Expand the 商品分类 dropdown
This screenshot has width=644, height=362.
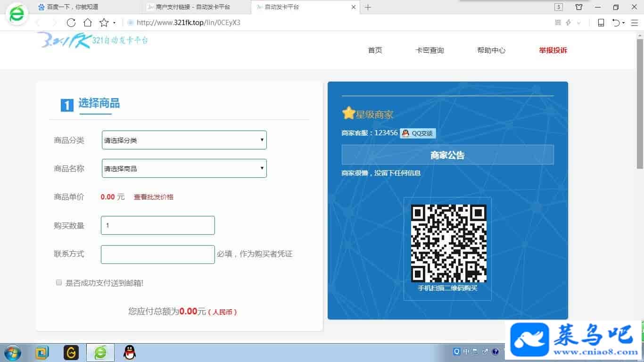point(184,140)
